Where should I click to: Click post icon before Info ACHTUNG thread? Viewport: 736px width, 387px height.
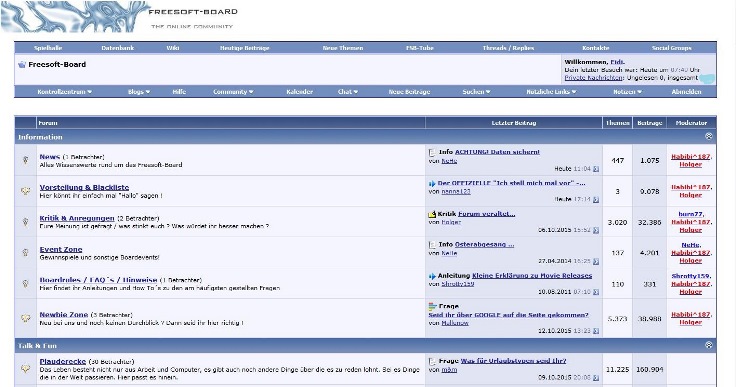pyautogui.click(x=432, y=153)
